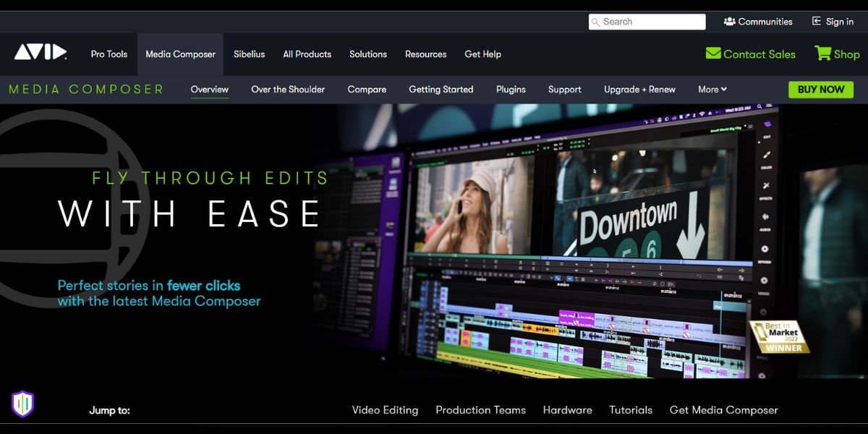Expand the More dropdown menu

[712, 90]
